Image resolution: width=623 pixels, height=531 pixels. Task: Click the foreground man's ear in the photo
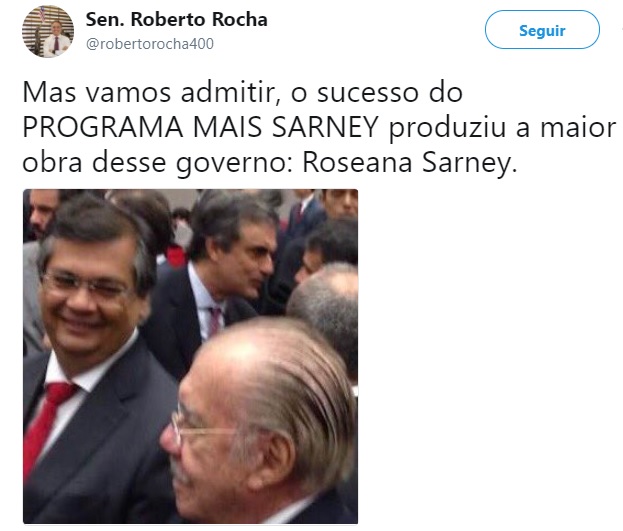tap(275, 459)
